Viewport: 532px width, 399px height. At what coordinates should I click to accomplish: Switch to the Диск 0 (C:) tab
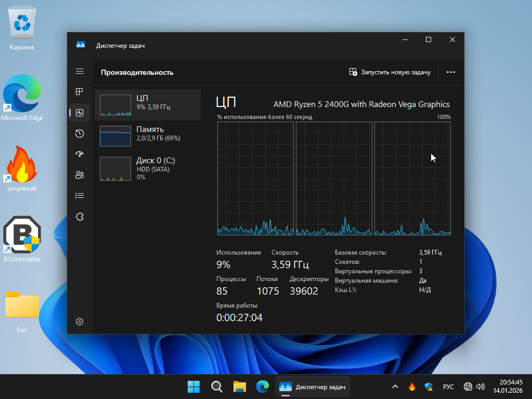click(148, 168)
